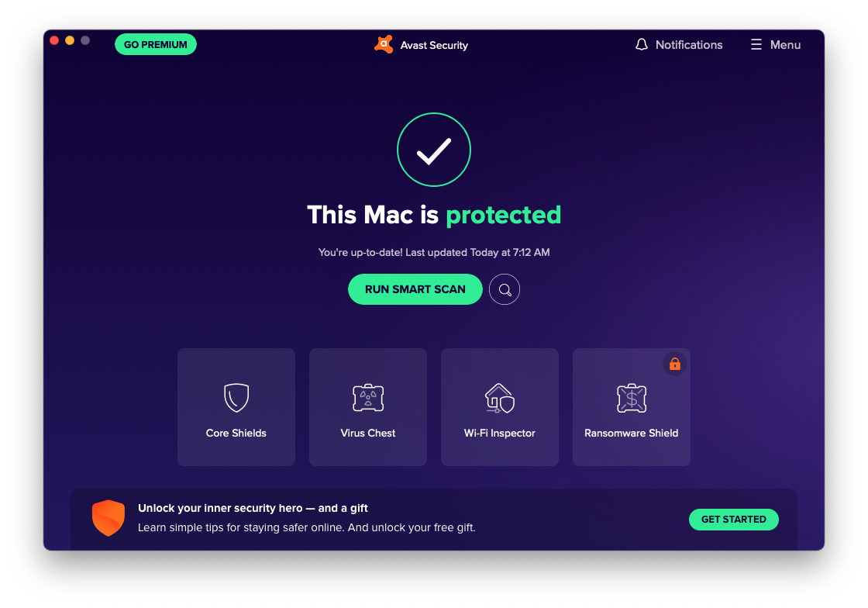This screenshot has height=608, width=868.
Task: Click the Notifications bell icon
Action: tap(642, 45)
